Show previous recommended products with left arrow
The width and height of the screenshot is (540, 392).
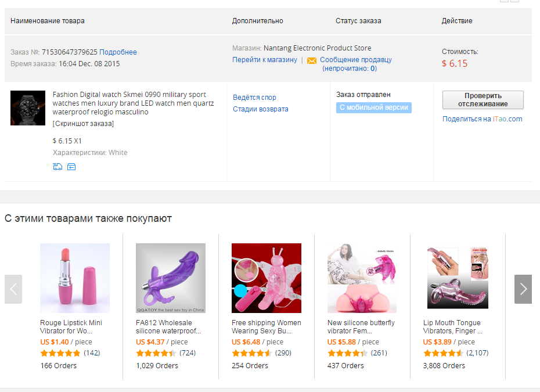pos(13,289)
